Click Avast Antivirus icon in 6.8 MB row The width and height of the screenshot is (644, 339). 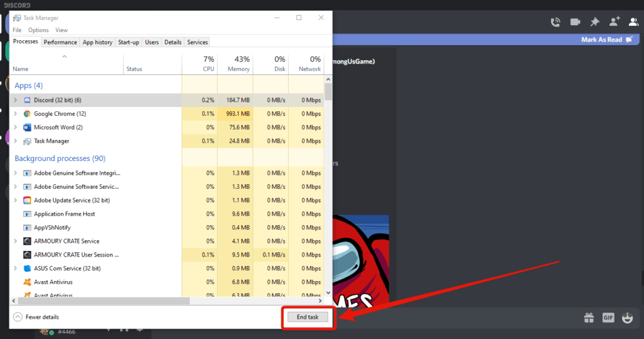point(27,282)
